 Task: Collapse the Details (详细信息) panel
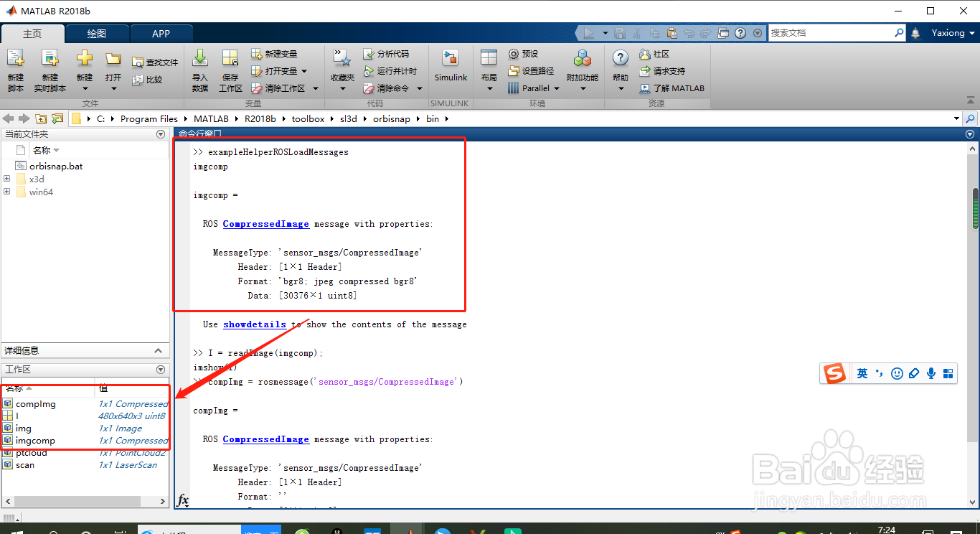click(x=158, y=350)
